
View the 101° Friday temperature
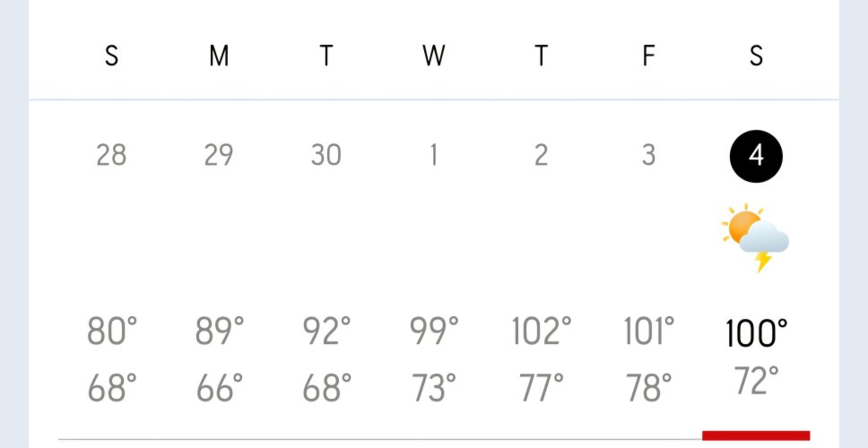pyautogui.click(x=649, y=332)
